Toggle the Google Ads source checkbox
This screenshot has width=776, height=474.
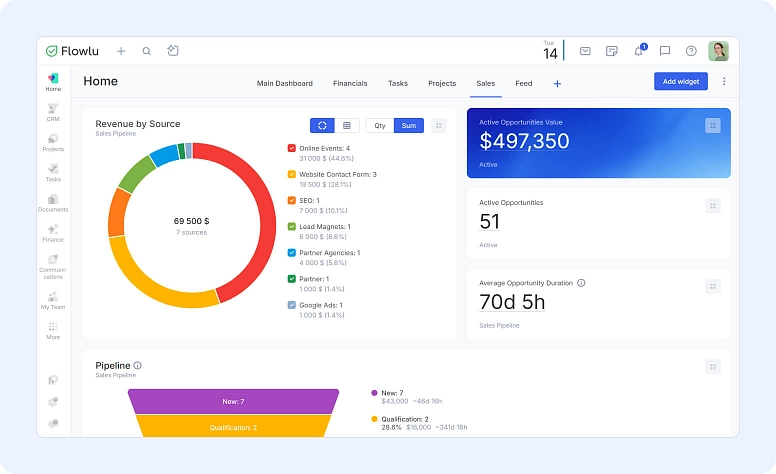(x=291, y=305)
